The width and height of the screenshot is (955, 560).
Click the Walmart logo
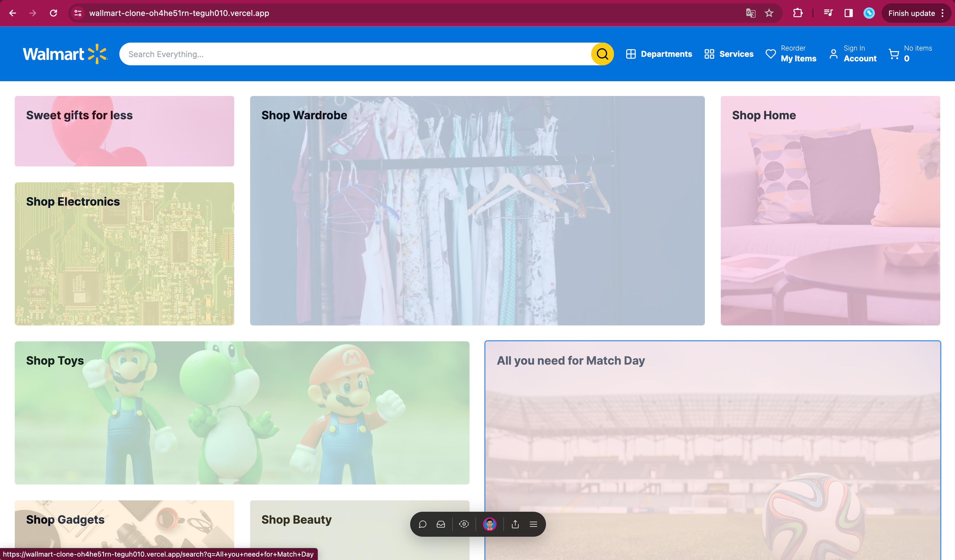click(x=65, y=54)
